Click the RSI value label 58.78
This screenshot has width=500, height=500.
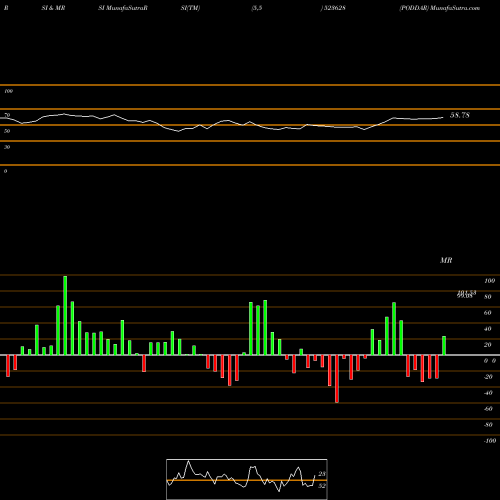point(460,115)
